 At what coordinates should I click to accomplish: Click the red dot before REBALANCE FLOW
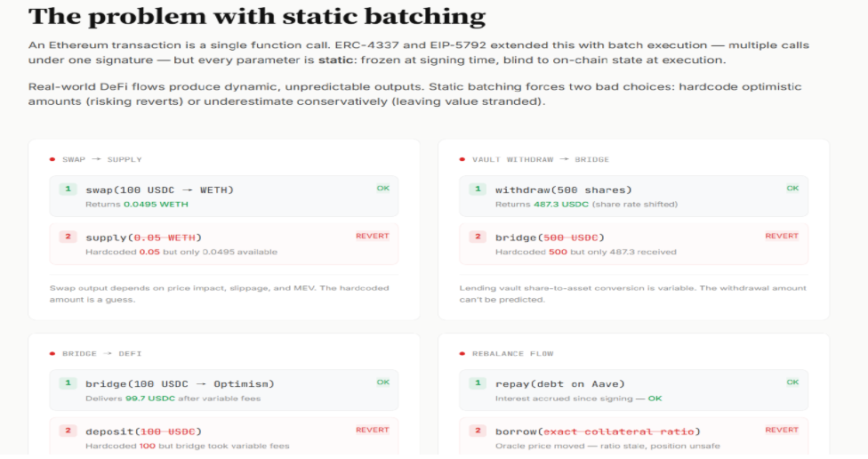click(x=462, y=353)
